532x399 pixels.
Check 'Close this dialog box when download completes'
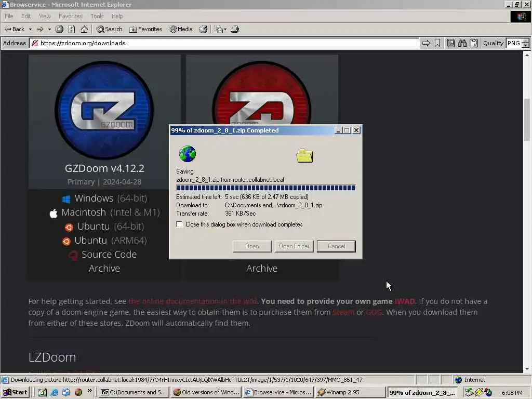click(x=179, y=224)
